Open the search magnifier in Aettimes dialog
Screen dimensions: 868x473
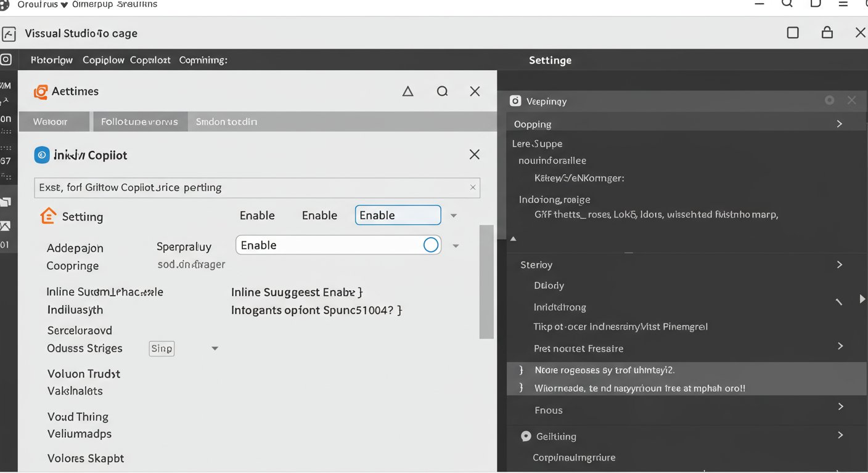[x=442, y=91]
